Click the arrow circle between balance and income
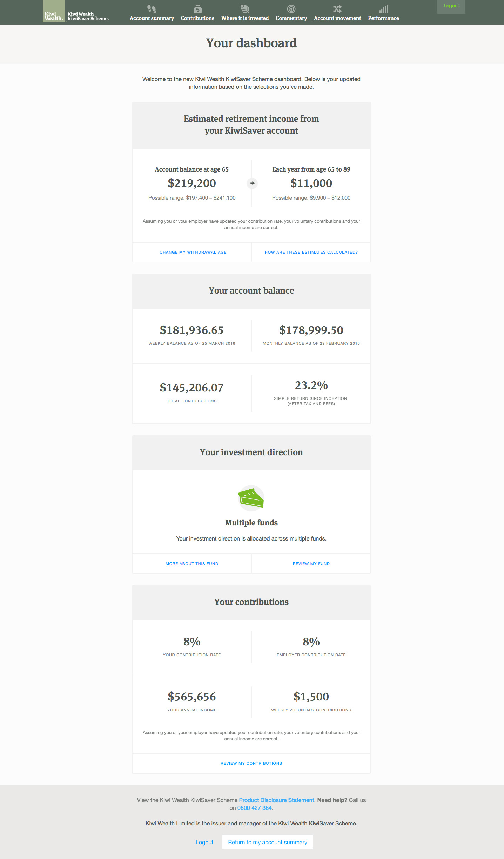Viewport: 504px width, 859px height. [x=252, y=183]
